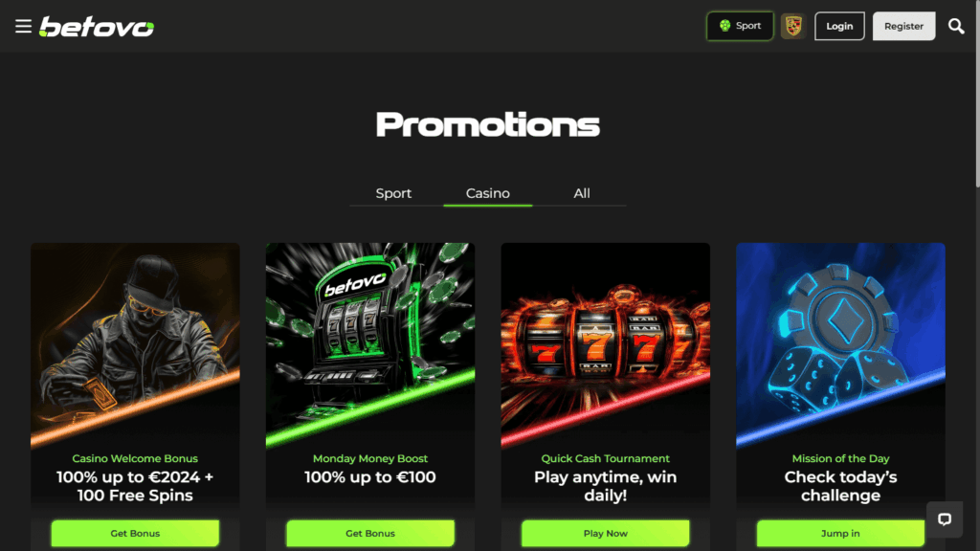980x551 pixels.
Task: Click Play Now for Quick Cash Tournament
Action: 605,534
